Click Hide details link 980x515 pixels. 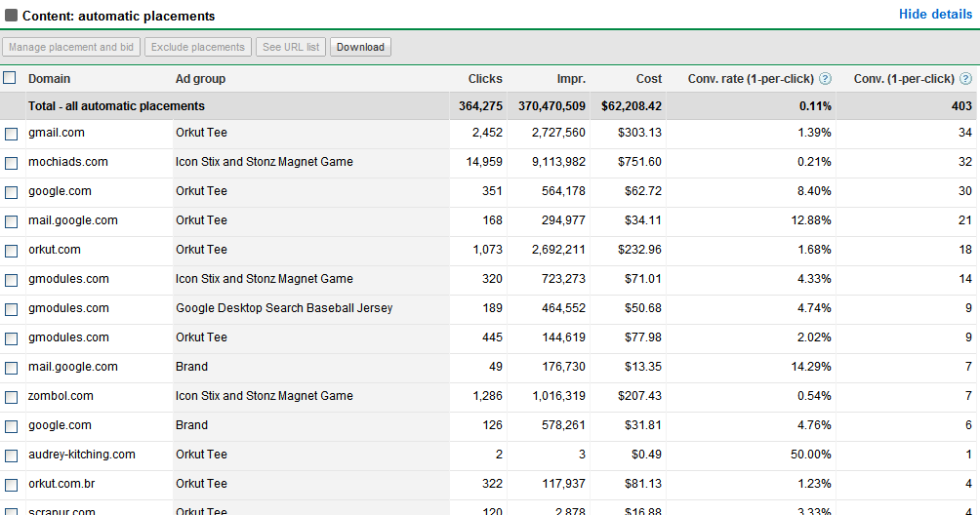[x=935, y=15]
